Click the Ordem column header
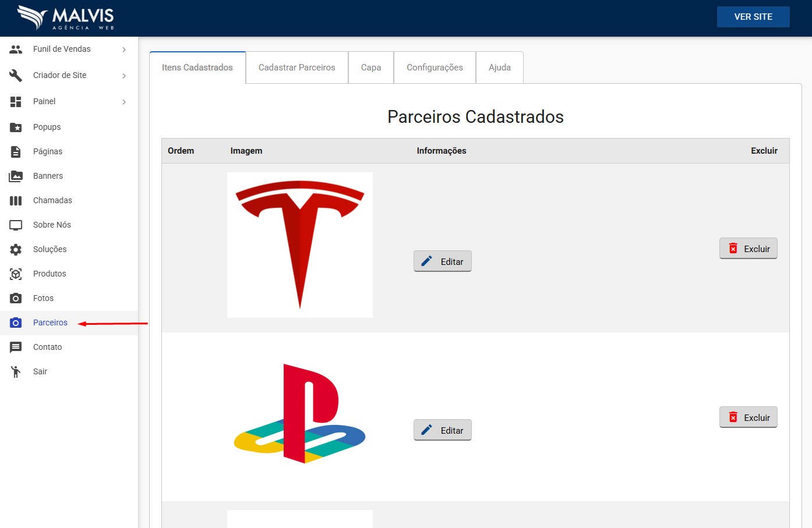The height and width of the screenshot is (528, 812). (x=181, y=151)
